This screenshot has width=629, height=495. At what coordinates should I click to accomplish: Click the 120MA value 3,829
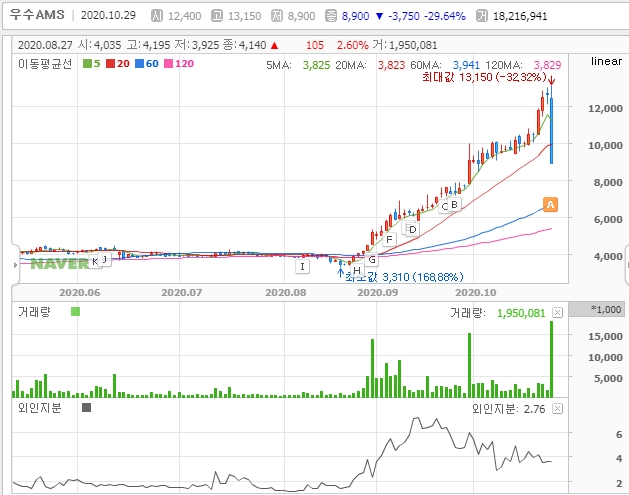click(x=547, y=65)
